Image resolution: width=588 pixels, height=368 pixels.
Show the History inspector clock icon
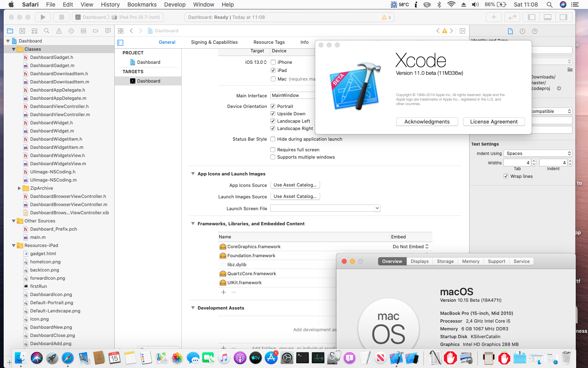tap(522, 31)
